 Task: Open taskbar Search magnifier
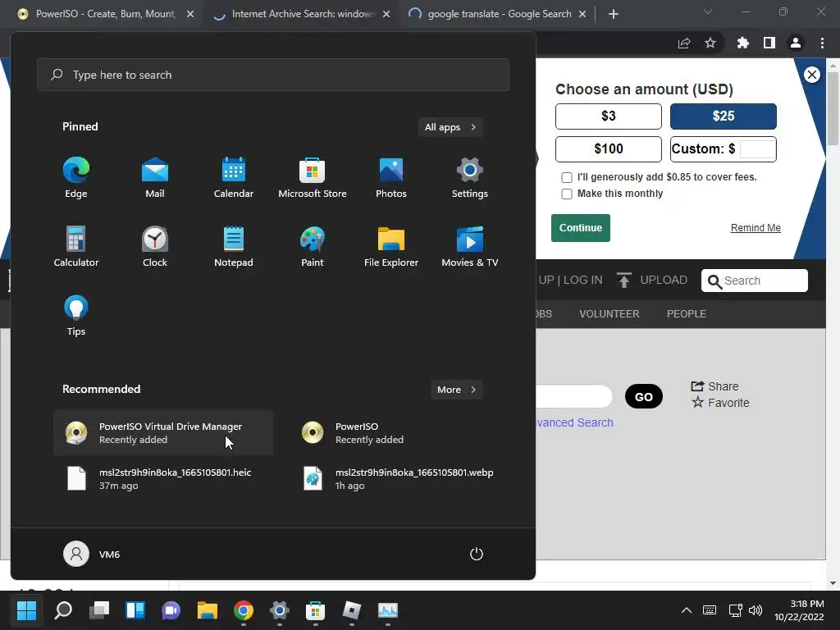[63, 610]
